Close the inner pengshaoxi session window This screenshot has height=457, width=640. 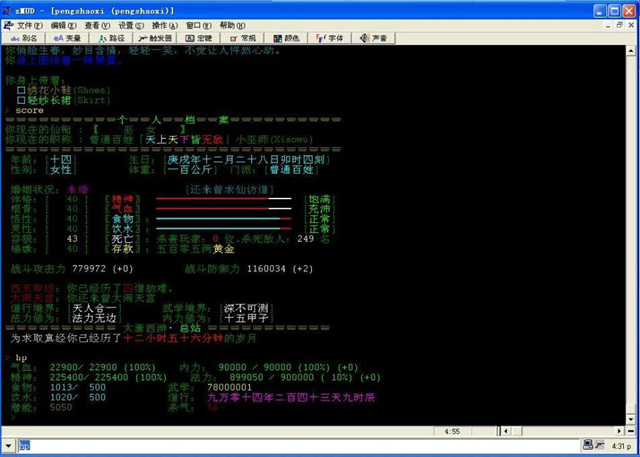(x=631, y=26)
